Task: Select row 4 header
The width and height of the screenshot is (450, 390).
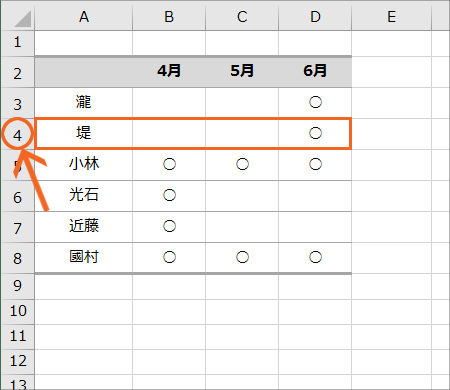Action: 17,134
